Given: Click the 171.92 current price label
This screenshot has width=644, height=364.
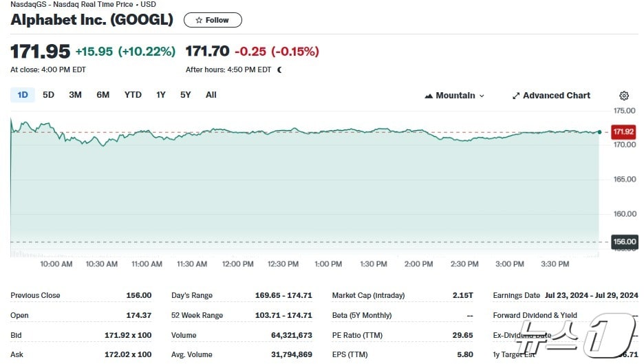Looking at the screenshot, I should click(x=623, y=131).
